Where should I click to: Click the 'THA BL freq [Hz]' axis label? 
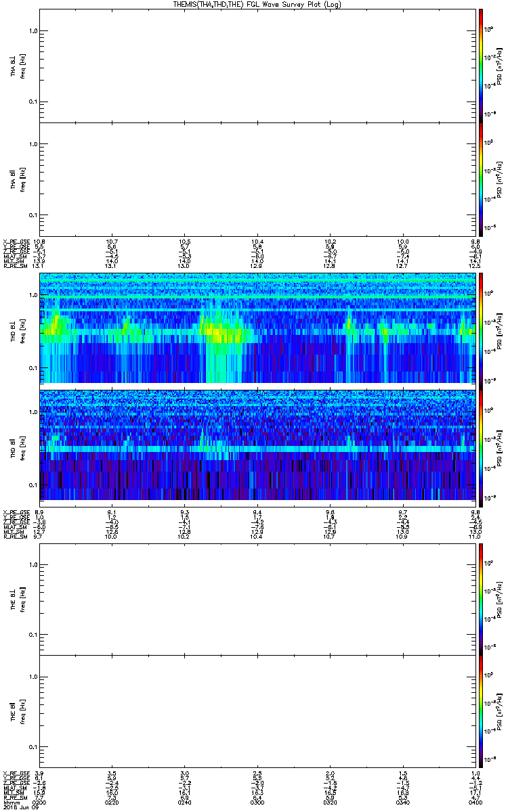(18, 66)
